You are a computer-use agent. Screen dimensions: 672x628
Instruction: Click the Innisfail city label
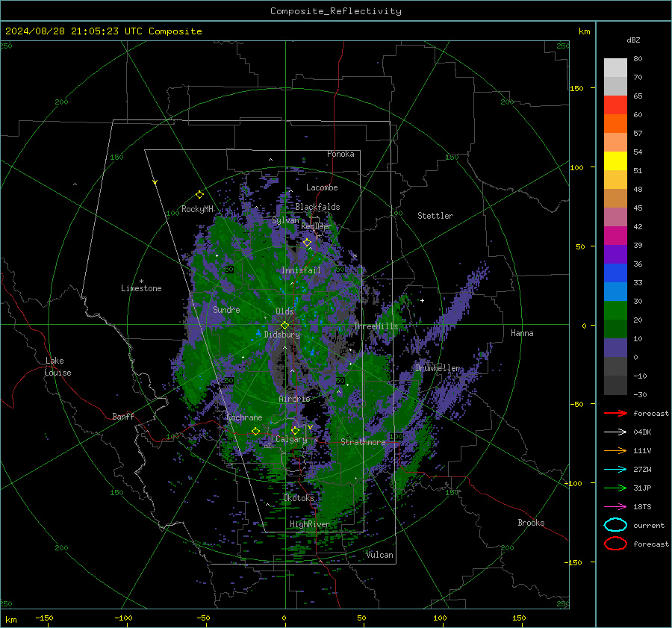point(301,270)
